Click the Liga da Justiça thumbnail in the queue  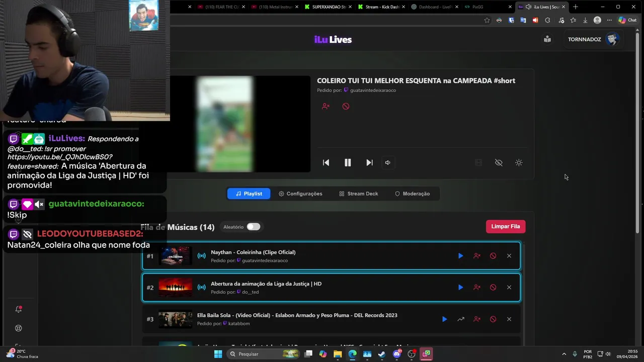(175, 288)
